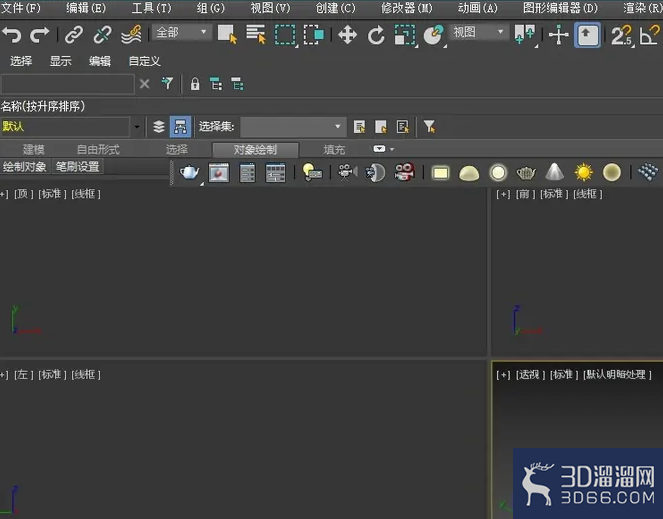Click the light bulb Light Lister icon
The width and height of the screenshot is (663, 519).
tap(312, 173)
